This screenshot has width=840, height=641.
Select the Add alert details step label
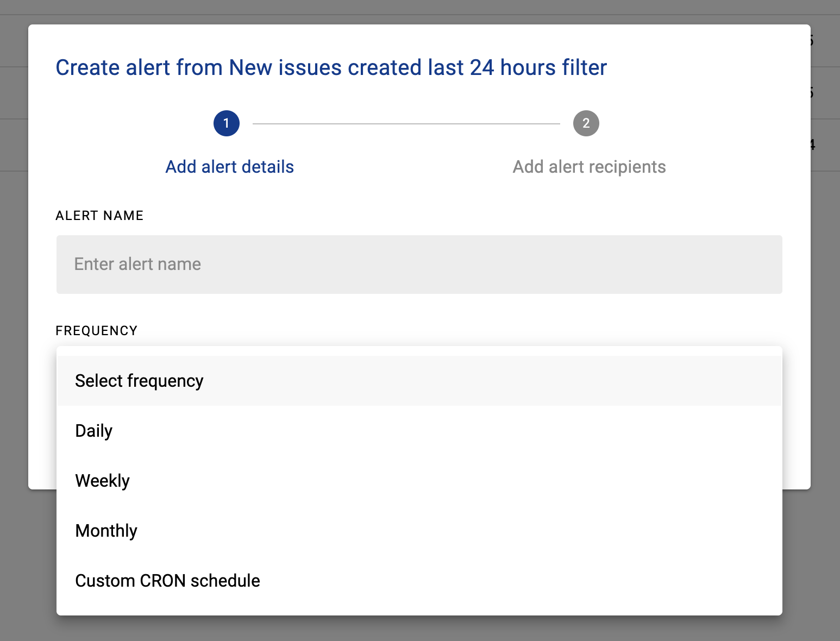click(x=229, y=167)
